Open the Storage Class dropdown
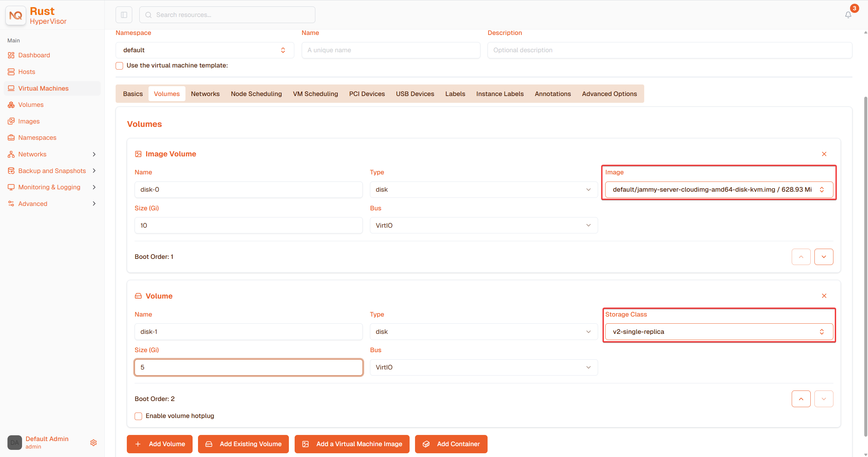This screenshot has height=457, width=868. 719,332
